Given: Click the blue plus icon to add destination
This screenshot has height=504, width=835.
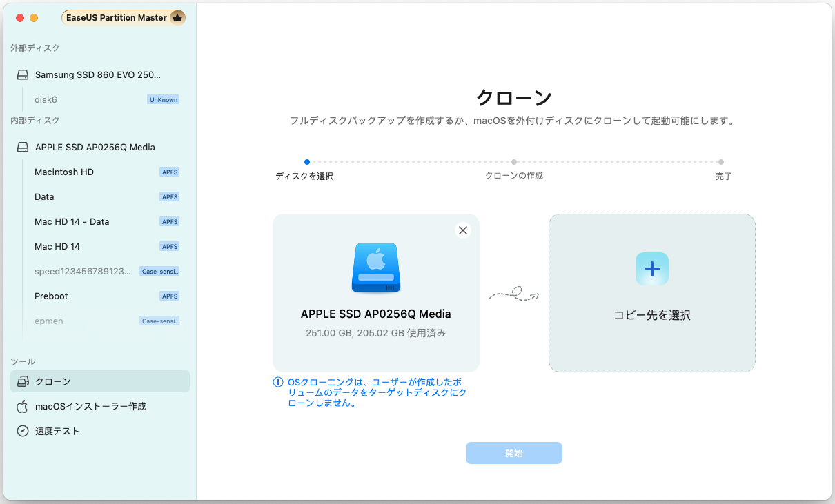Looking at the screenshot, I should click(x=651, y=269).
